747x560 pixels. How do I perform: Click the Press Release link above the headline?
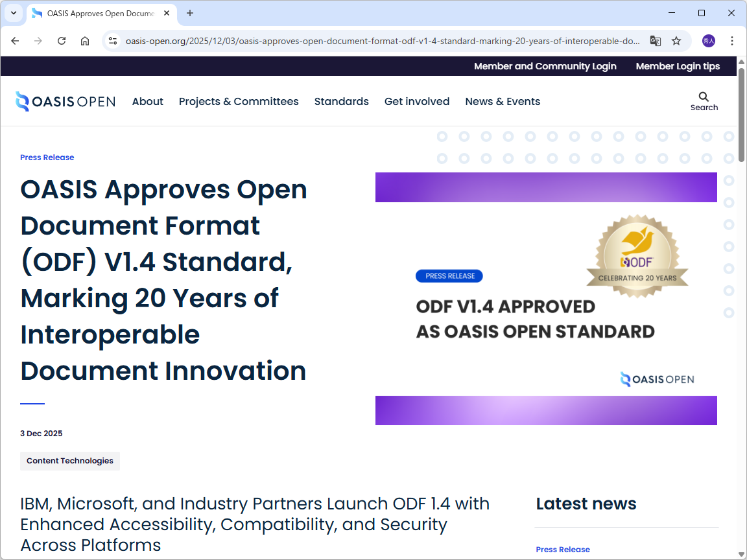coord(47,157)
